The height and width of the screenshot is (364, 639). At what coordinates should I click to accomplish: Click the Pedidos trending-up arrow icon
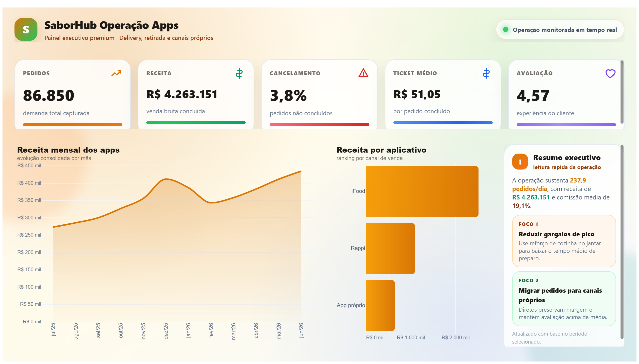pyautogui.click(x=116, y=73)
